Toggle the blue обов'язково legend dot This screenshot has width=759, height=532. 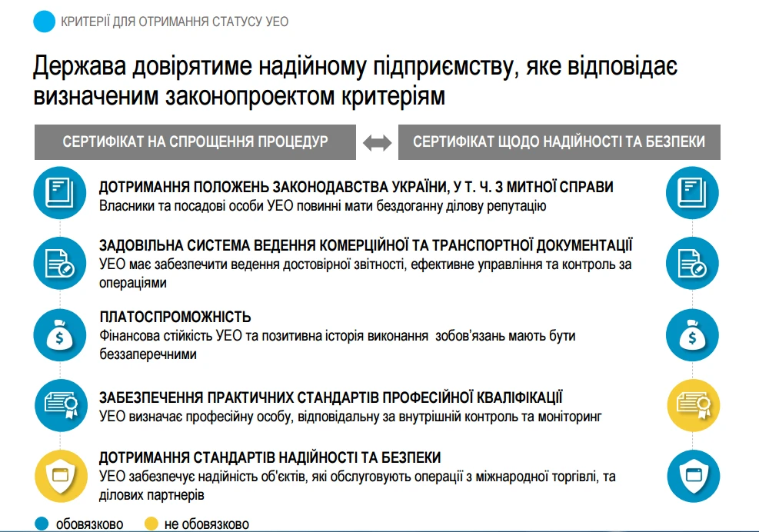41,521
